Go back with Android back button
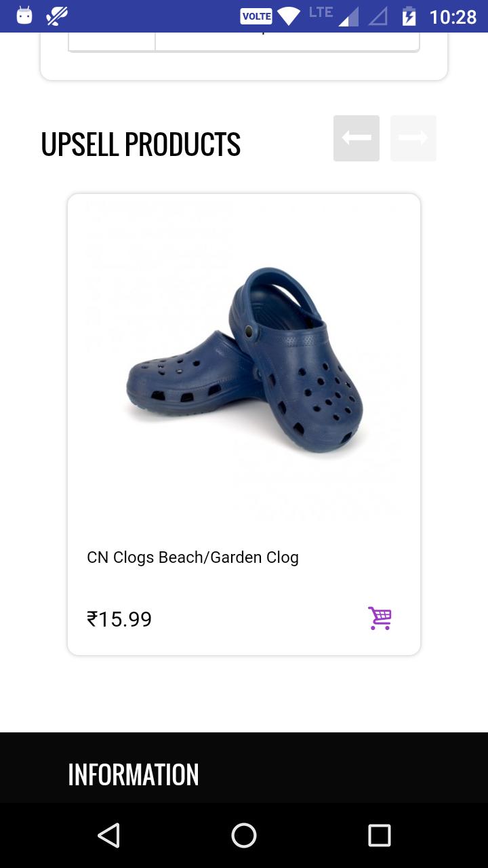488x868 pixels. [x=108, y=835]
